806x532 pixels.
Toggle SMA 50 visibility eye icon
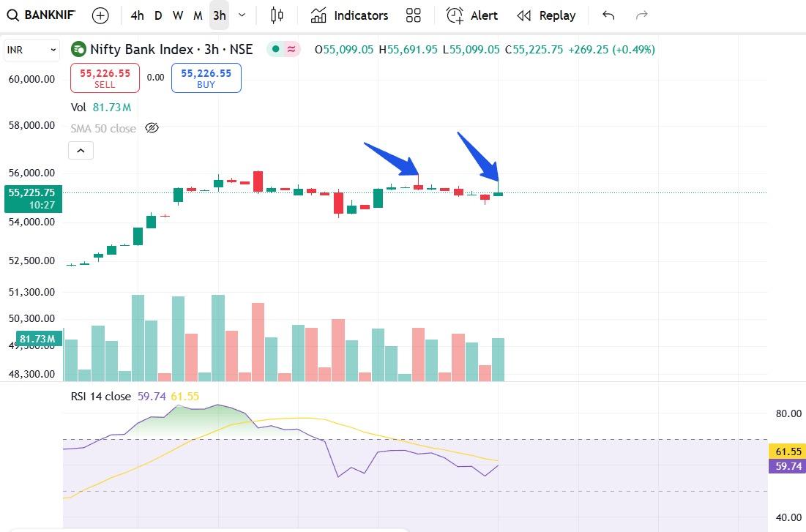[152, 128]
